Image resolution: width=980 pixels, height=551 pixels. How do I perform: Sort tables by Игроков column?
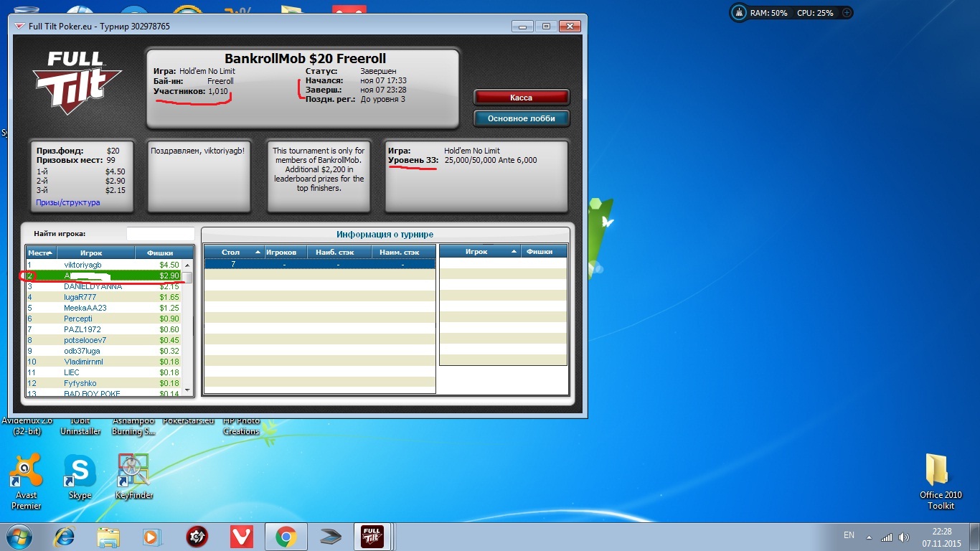point(286,252)
